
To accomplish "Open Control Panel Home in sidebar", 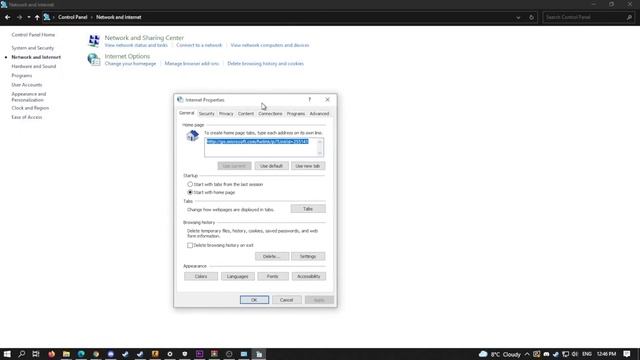I will [33, 35].
